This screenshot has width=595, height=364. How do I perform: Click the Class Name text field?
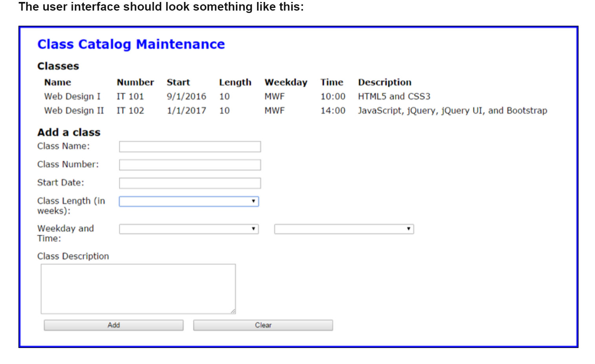(190, 146)
